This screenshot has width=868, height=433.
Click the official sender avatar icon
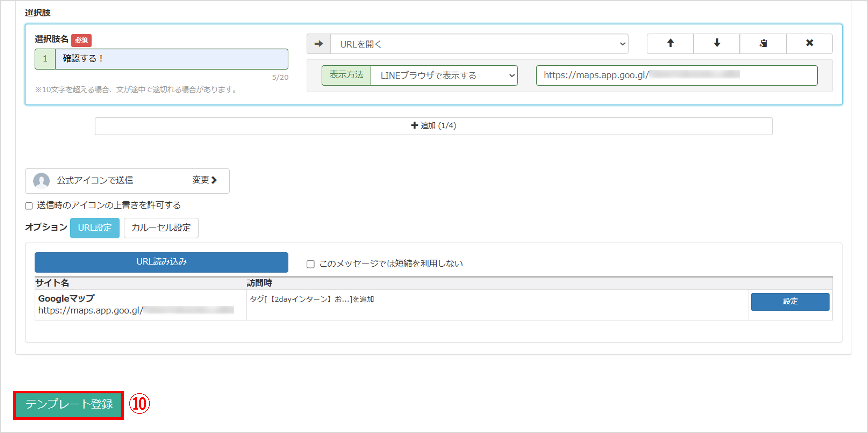pos(41,181)
